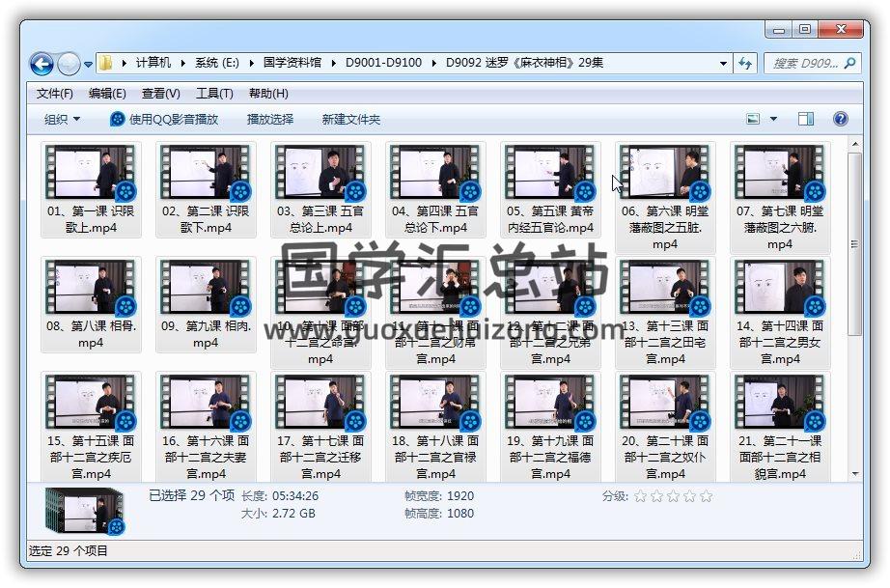Select video 20、第二十课 奴仆宫.mp4
Screen dimensions: 890x588
click(665, 428)
